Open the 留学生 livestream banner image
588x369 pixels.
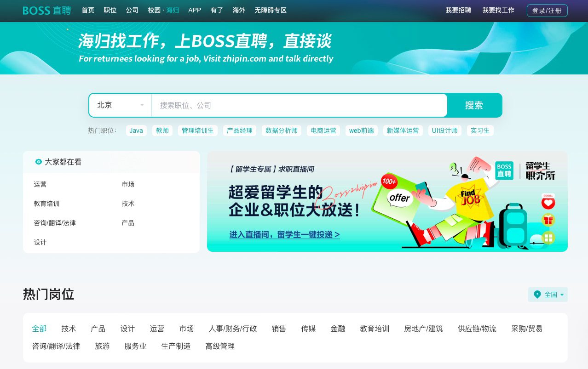387,201
